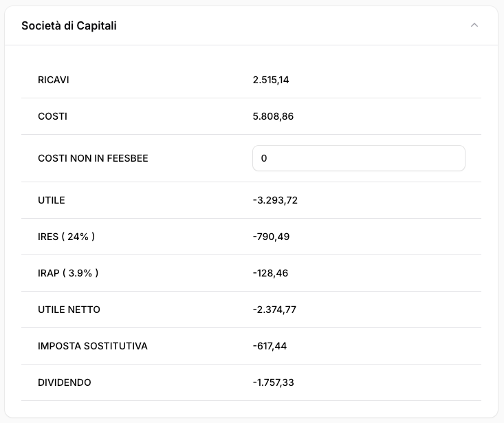Click the COSTI NON IN FEESBEE label
This screenshot has height=423, width=504.
(x=93, y=158)
